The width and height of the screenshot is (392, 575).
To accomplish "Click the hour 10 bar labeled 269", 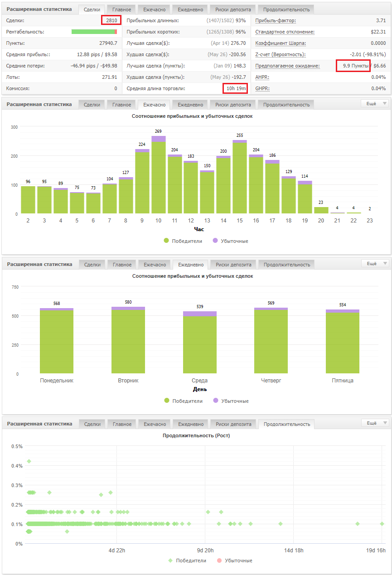I will pos(158,174).
